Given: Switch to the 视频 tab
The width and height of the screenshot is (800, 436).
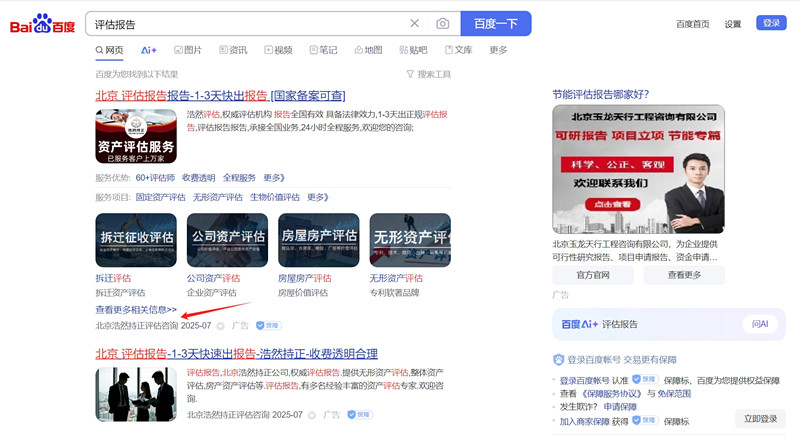Looking at the screenshot, I should pos(278,50).
